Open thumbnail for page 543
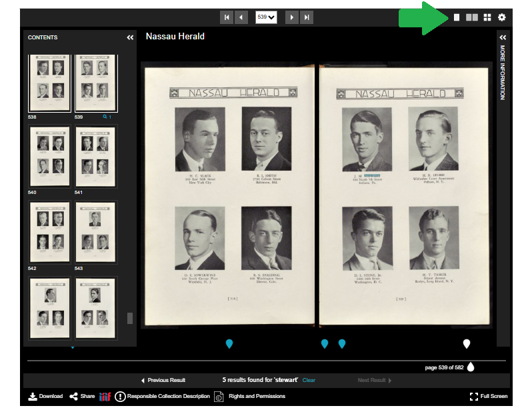The width and height of the screenshot is (532, 412). coord(95,232)
